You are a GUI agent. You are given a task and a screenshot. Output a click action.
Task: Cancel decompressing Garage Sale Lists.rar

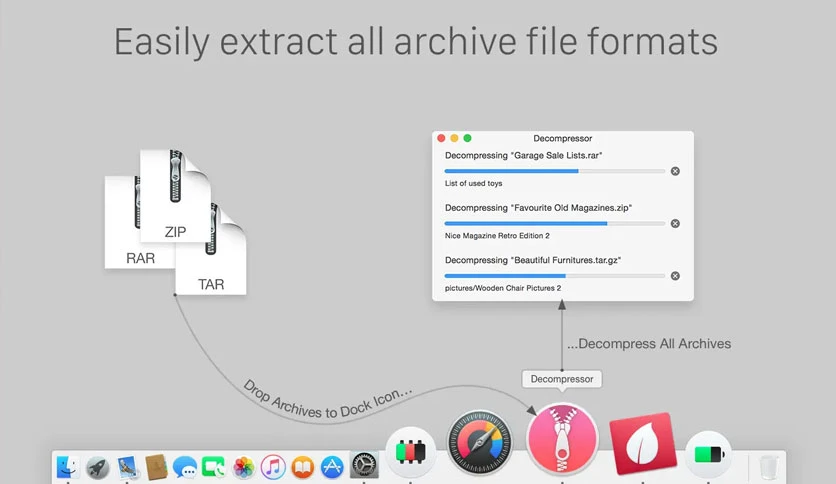pyautogui.click(x=675, y=171)
